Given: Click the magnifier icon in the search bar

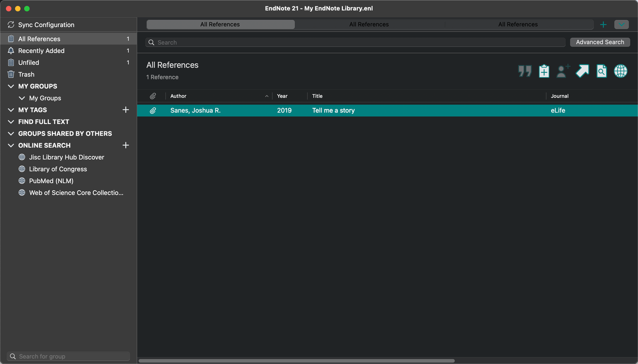Looking at the screenshot, I should point(152,42).
